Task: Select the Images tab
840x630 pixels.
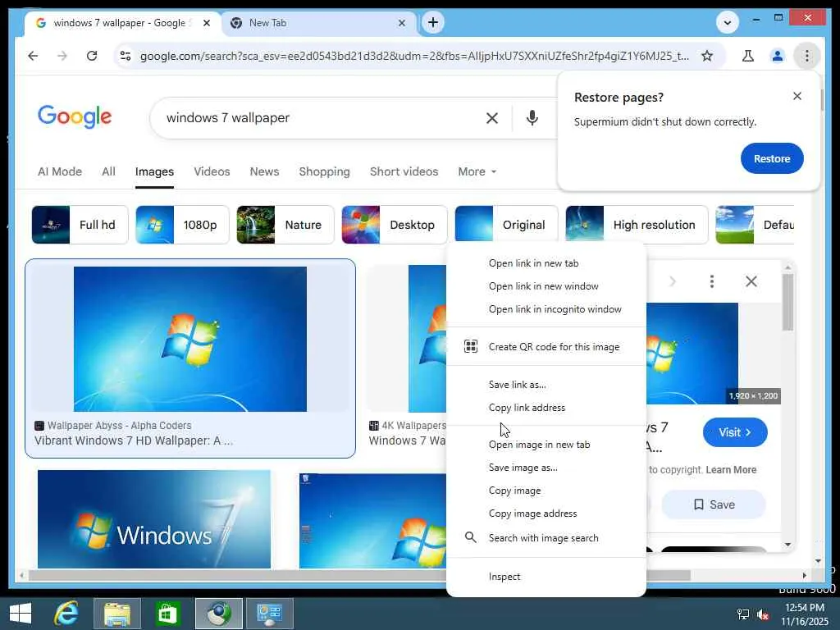Action: coord(154,171)
